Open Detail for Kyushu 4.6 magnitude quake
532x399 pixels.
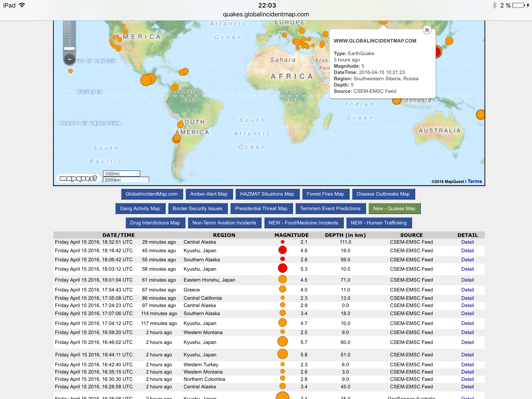(468, 250)
